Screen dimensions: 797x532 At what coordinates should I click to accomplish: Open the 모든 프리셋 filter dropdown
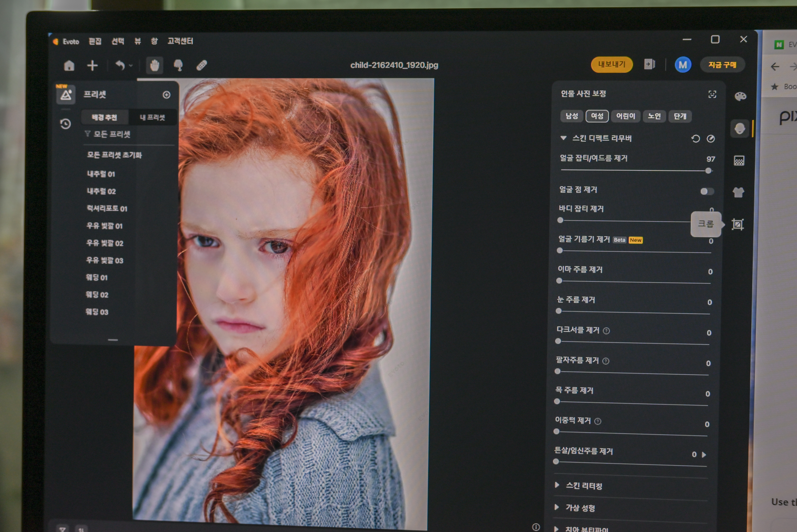point(108,134)
